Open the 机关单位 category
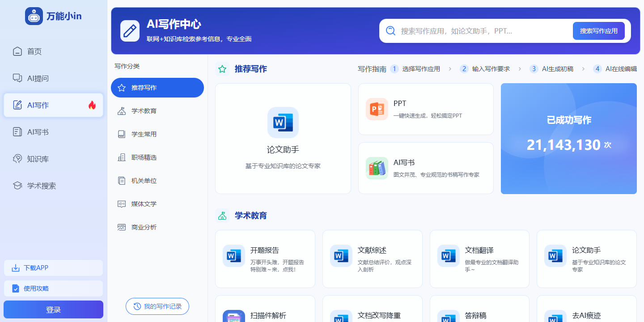The height and width of the screenshot is (322, 644). [x=157, y=181]
